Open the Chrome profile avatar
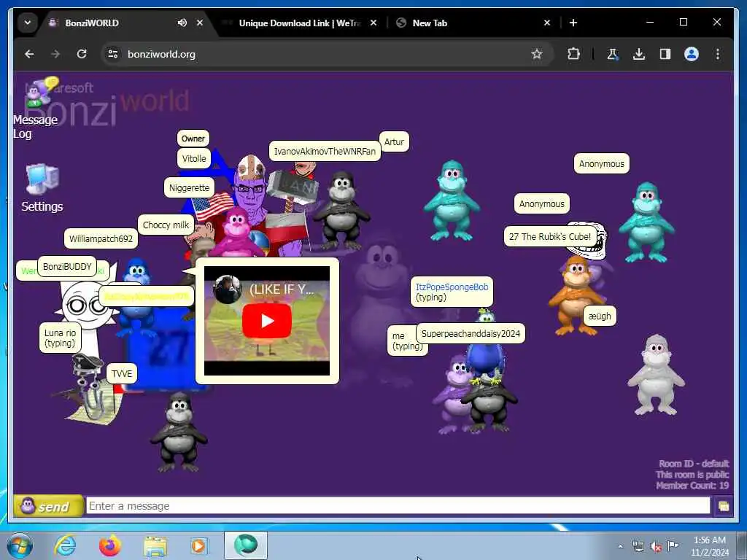 (x=692, y=54)
